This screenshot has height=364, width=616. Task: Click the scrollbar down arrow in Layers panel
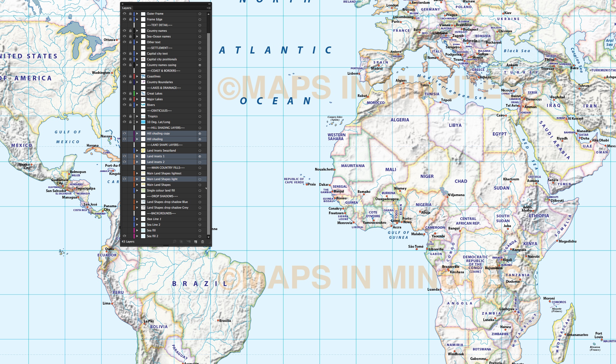click(x=208, y=237)
